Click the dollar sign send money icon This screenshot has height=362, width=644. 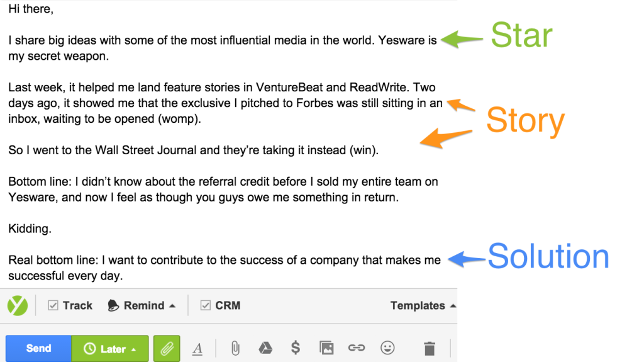pos(296,348)
